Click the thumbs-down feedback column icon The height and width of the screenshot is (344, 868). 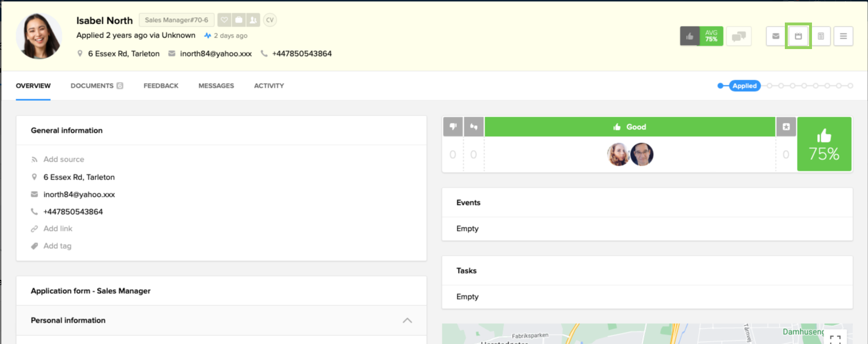(x=453, y=127)
